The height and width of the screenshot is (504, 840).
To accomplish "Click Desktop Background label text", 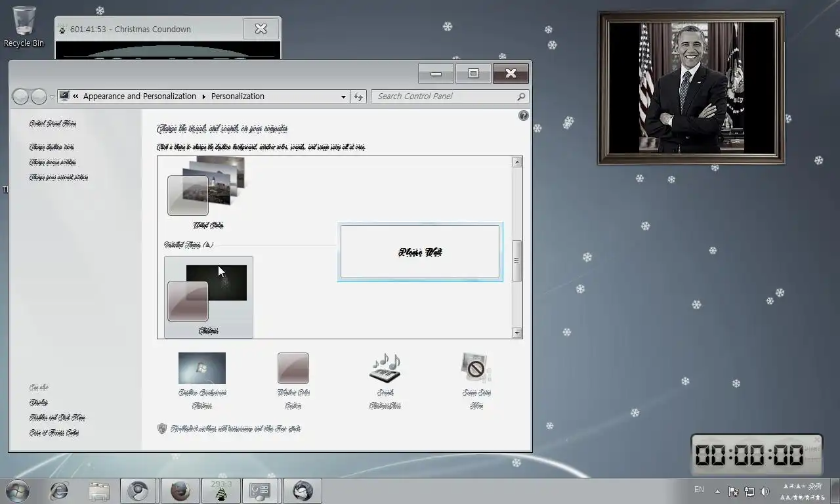I will 202,392.
